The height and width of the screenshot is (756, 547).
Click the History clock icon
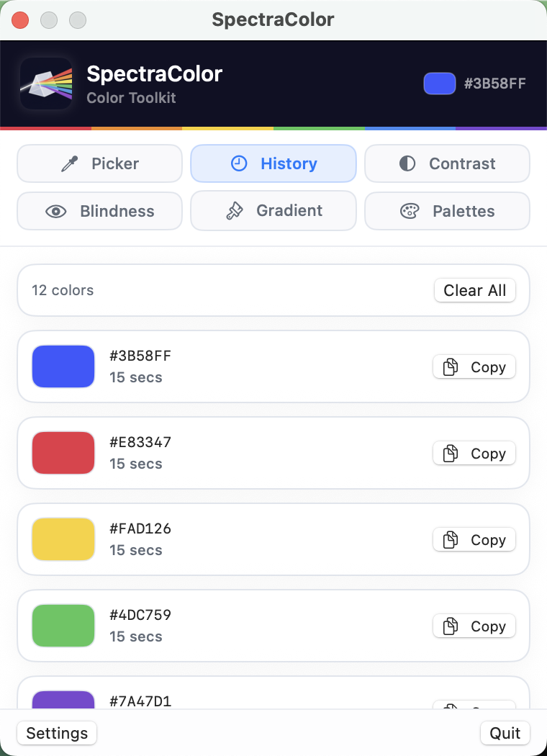pyautogui.click(x=238, y=163)
